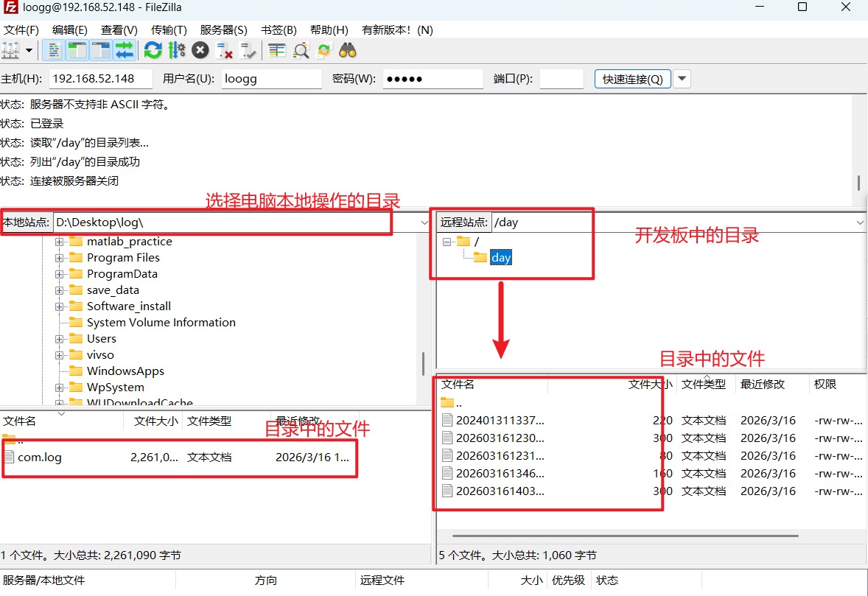Open the 书签(B) menu
The height and width of the screenshot is (596, 868).
(279, 30)
